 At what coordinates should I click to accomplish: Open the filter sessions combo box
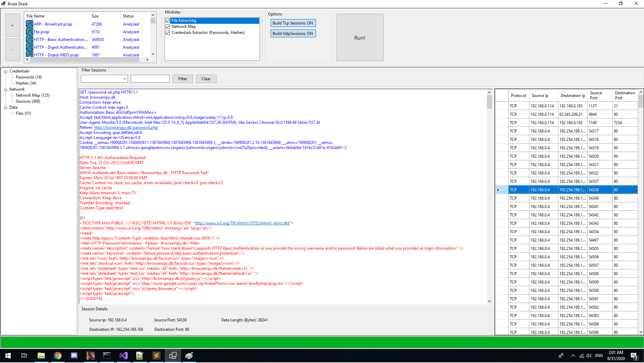click(104, 79)
